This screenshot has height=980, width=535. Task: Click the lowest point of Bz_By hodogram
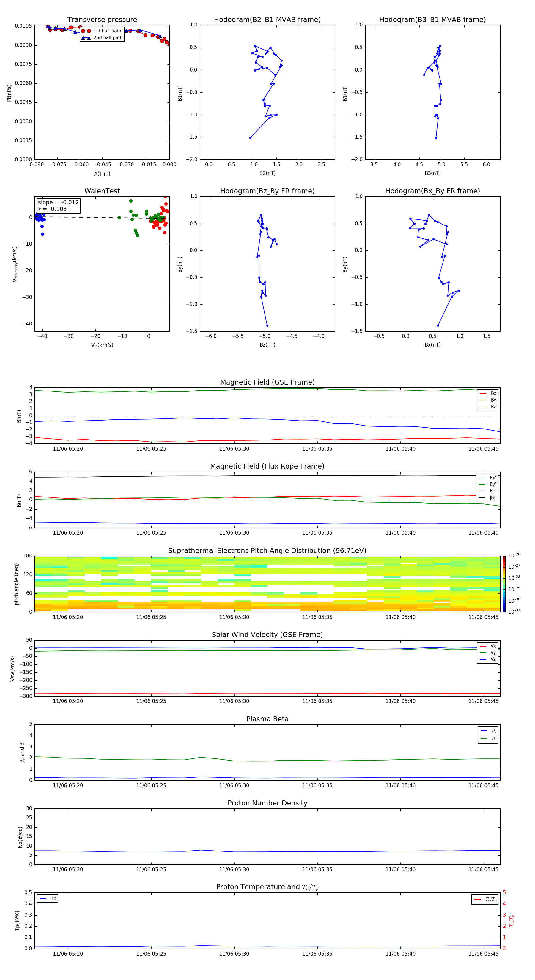pyautogui.click(x=267, y=326)
